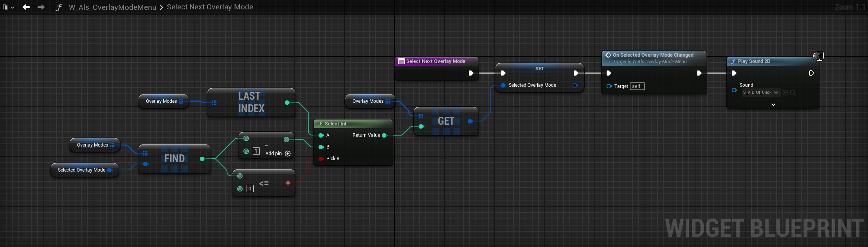Click the GET node's index input pin
The width and height of the screenshot is (868, 247).
point(421,126)
